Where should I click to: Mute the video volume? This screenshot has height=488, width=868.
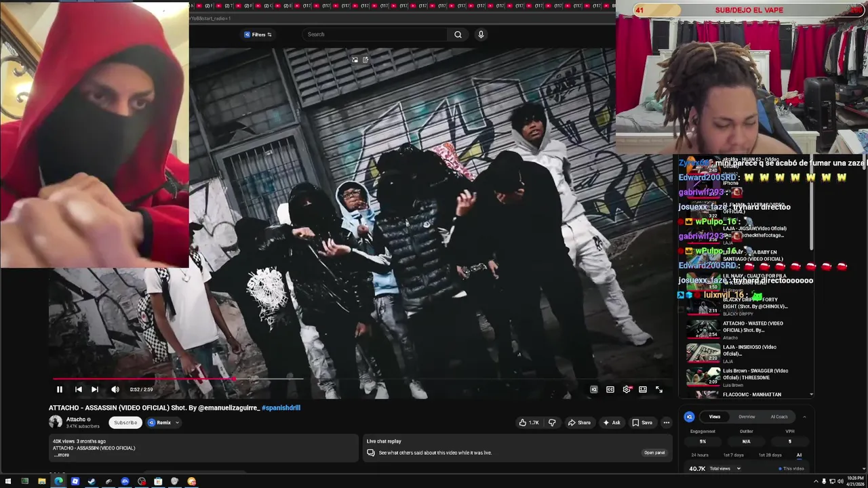point(115,390)
